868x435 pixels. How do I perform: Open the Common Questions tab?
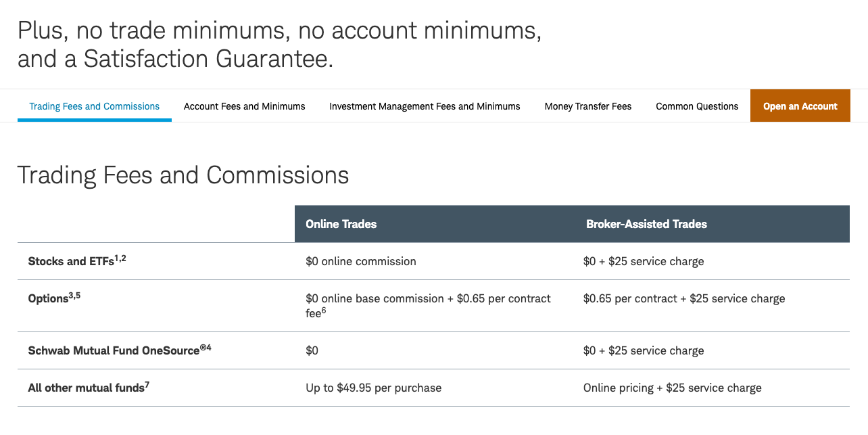pos(697,106)
